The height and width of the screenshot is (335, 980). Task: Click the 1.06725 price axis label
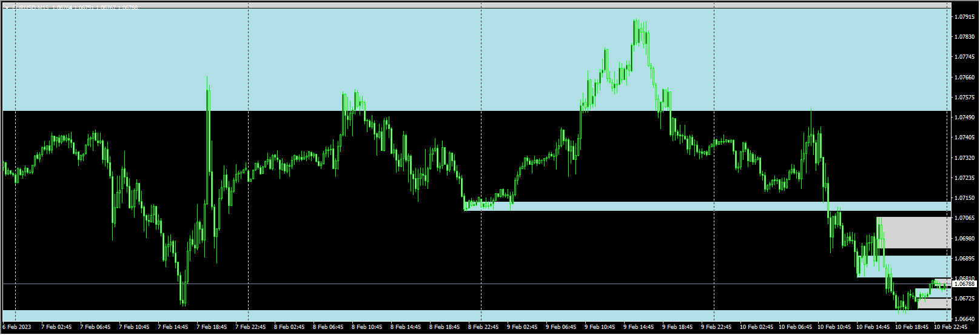[965, 299]
